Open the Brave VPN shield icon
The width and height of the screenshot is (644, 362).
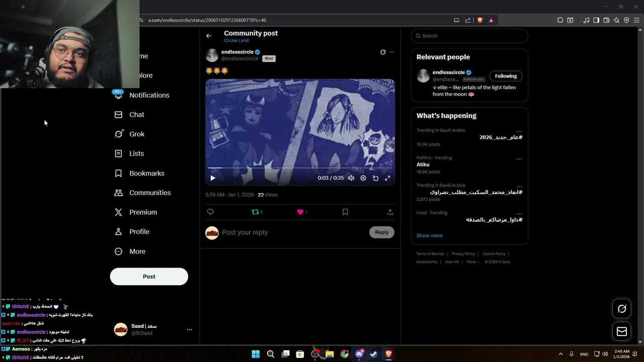click(626, 20)
